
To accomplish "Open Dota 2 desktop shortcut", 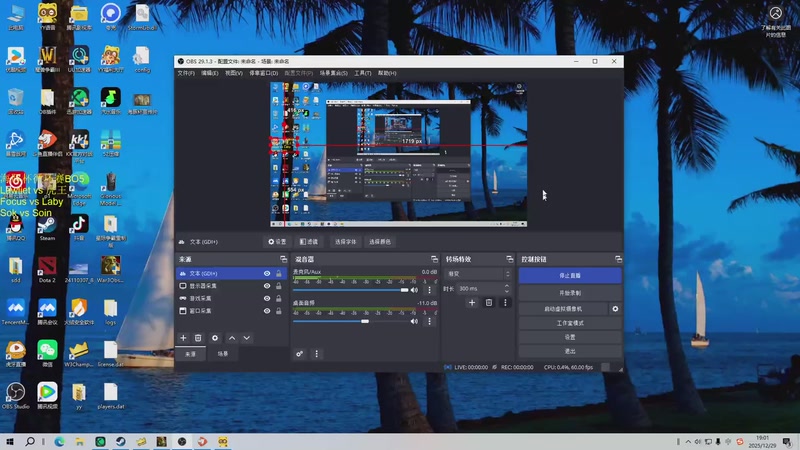I will 47,270.
